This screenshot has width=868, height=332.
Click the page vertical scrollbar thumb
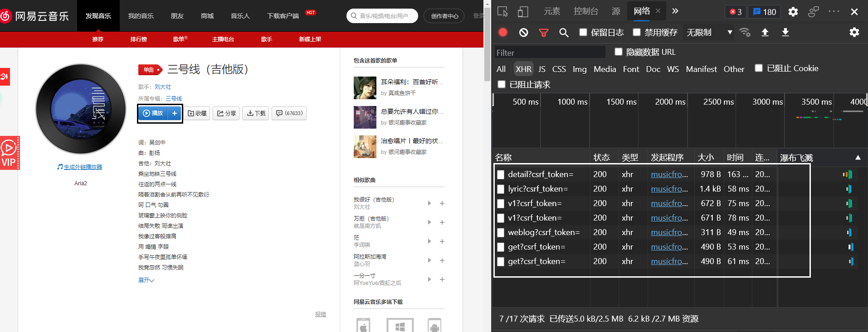[x=488, y=44]
